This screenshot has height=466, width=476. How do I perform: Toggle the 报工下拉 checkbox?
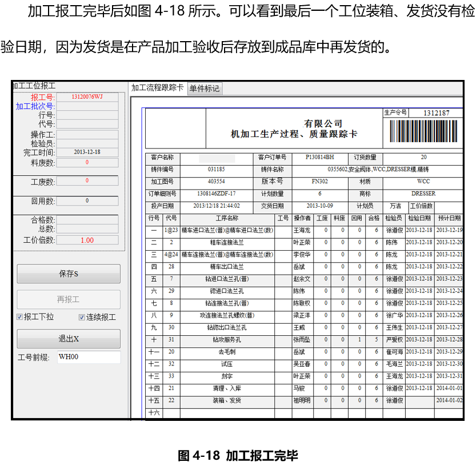coord(20,317)
